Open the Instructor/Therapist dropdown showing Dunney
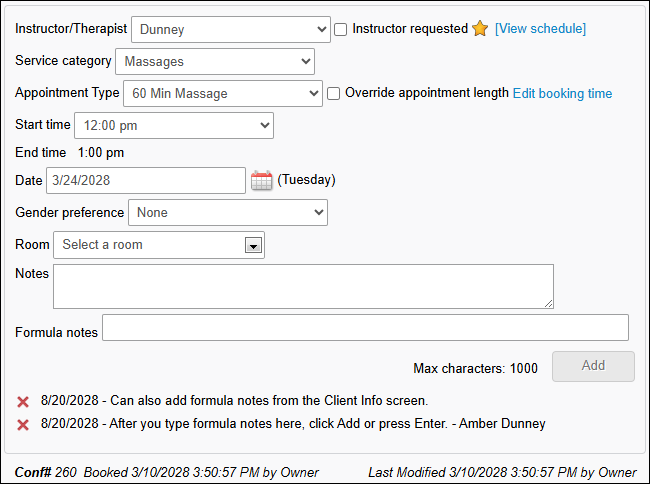This screenshot has height=484, width=650. click(231, 29)
